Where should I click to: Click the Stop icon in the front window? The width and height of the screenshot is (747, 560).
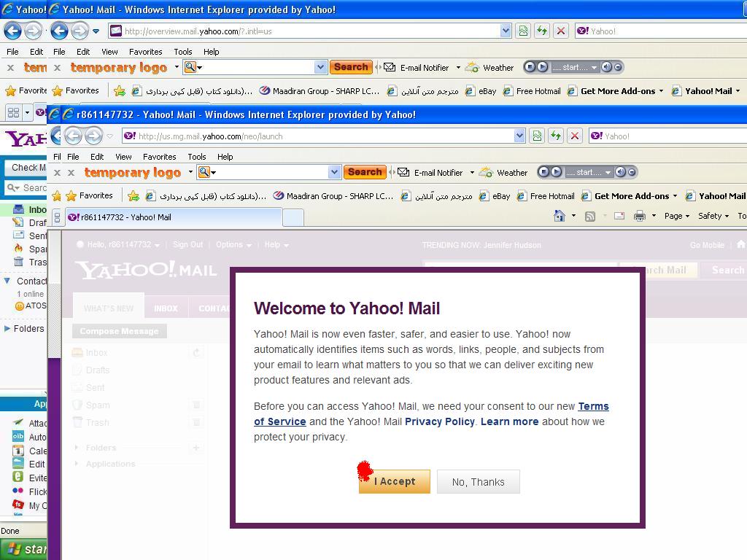(575, 136)
